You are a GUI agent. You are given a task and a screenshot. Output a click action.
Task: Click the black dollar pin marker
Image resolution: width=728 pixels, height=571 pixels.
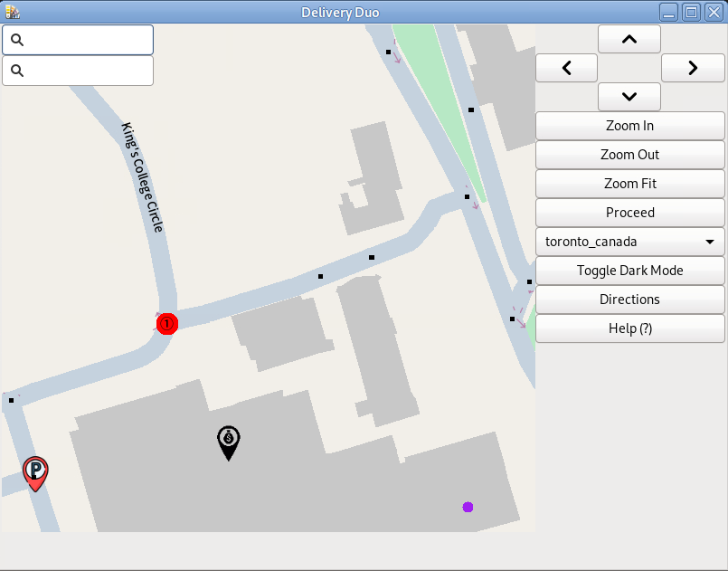pyautogui.click(x=229, y=441)
